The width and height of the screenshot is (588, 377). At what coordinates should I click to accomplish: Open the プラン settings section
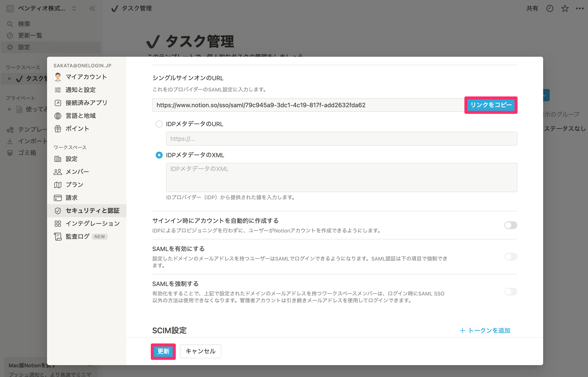coord(87,185)
